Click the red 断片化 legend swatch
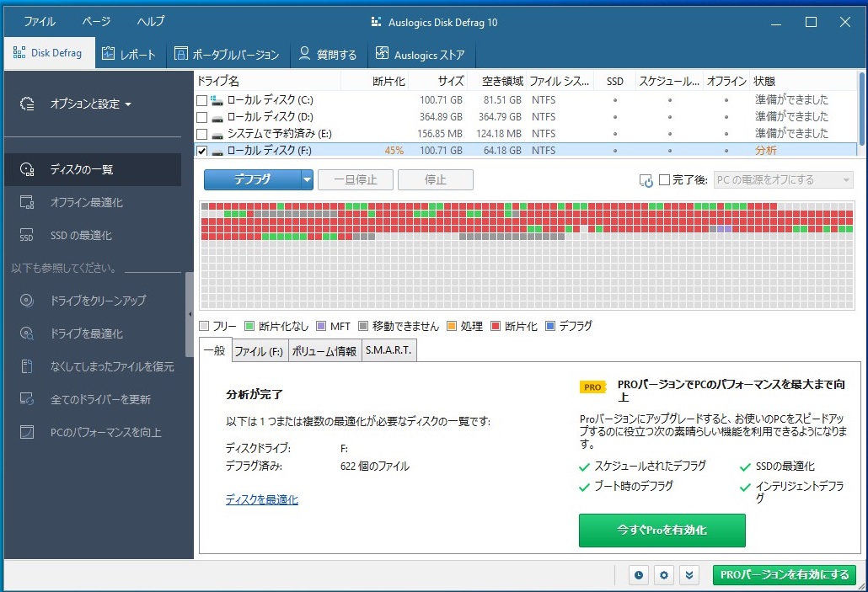 click(496, 326)
